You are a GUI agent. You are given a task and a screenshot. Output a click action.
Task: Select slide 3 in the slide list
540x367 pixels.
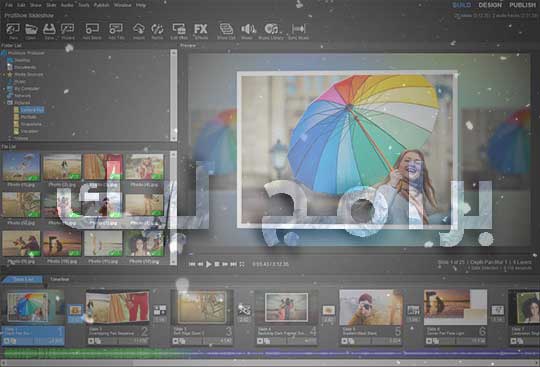[x=202, y=317]
